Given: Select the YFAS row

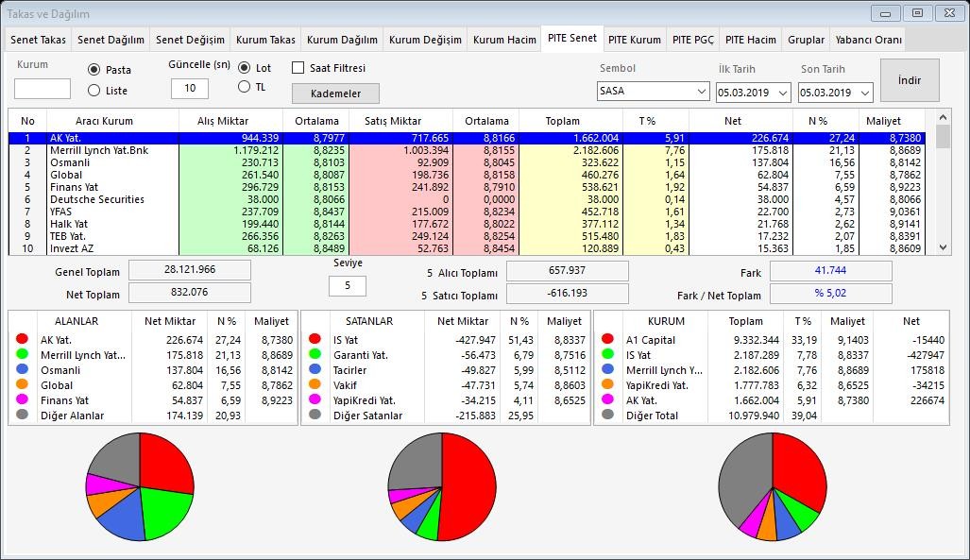Looking at the screenshot, I should tap(467, 212).
